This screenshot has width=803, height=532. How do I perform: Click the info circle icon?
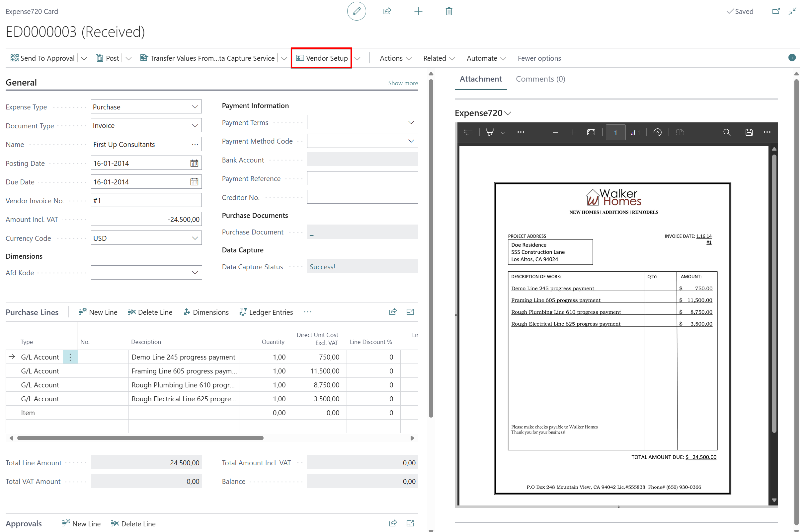click(792, 58)
